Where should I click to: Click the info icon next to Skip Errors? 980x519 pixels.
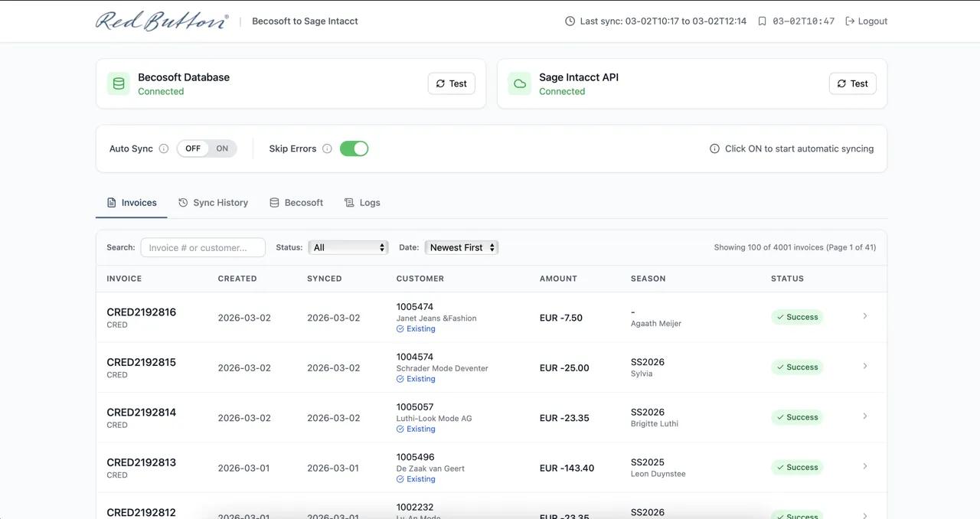click(328, 149)
